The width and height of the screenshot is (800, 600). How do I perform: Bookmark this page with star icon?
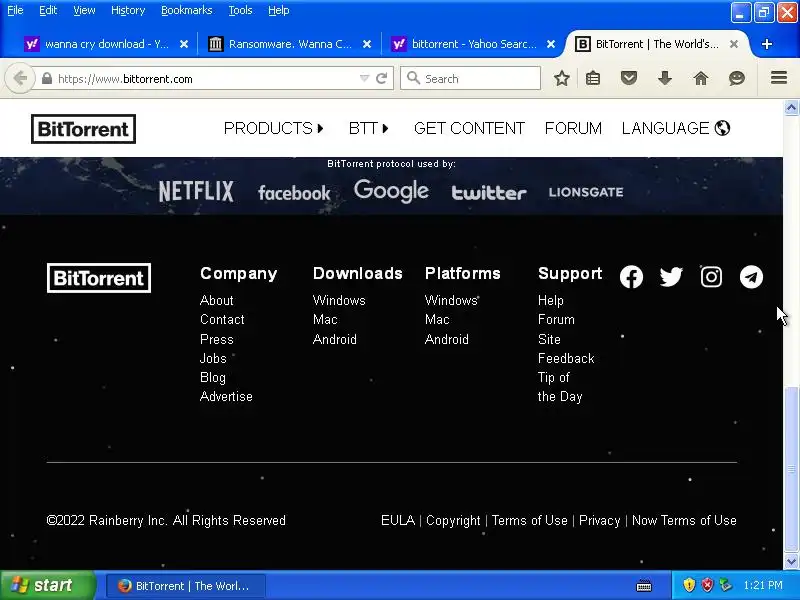click(562, 79)
